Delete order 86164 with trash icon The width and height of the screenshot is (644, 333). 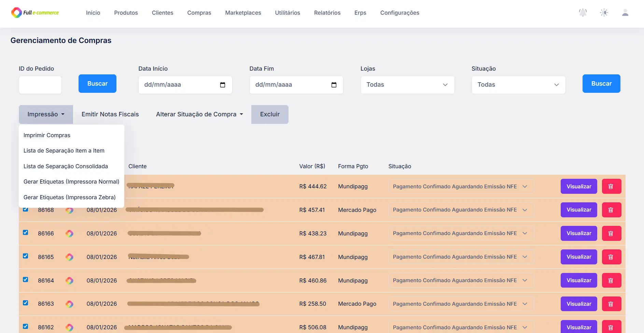tap(611, 280)
